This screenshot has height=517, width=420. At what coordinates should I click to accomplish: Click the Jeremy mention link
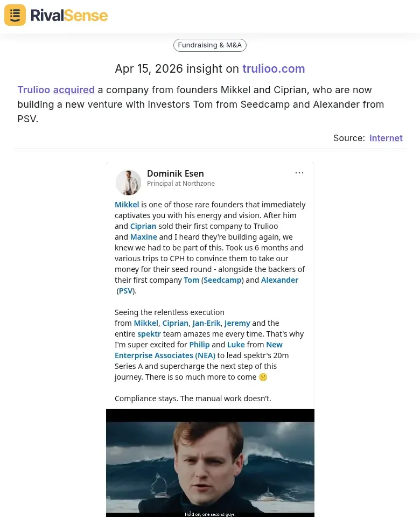[237, 323]
